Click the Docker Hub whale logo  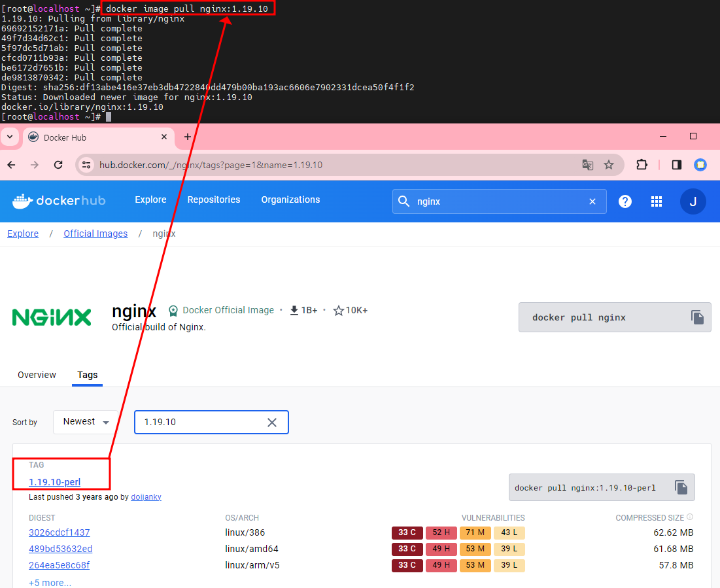coord(59,201)
